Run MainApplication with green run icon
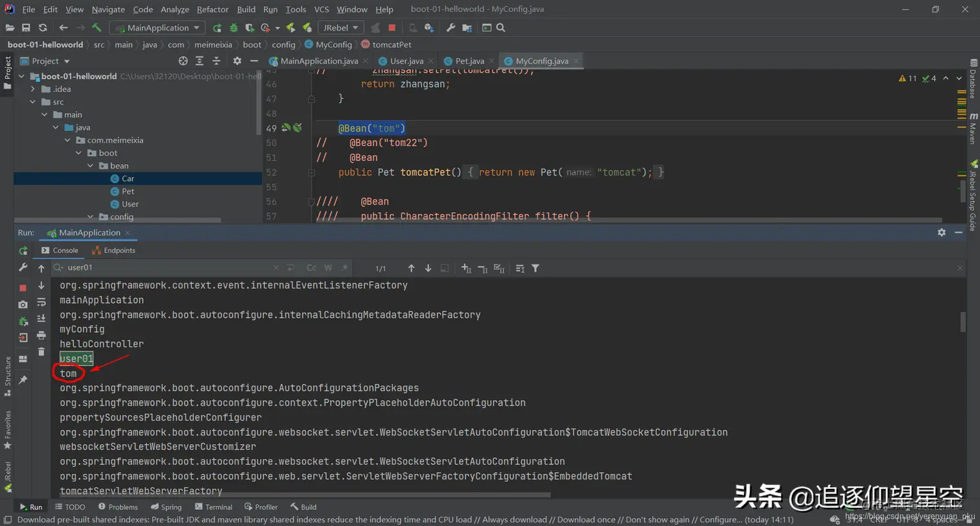Image resolution: width=980 pixels, height=526 pixels. [217, 28]
